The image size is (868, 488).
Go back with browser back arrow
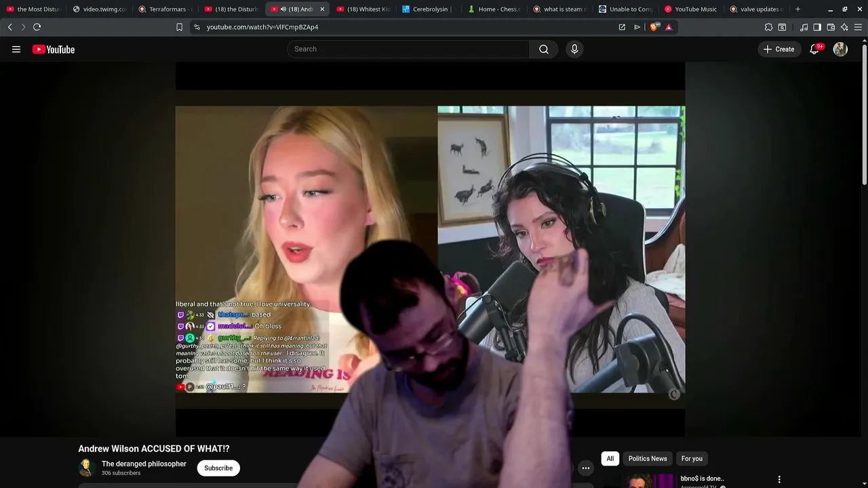[x=9, y=27]
